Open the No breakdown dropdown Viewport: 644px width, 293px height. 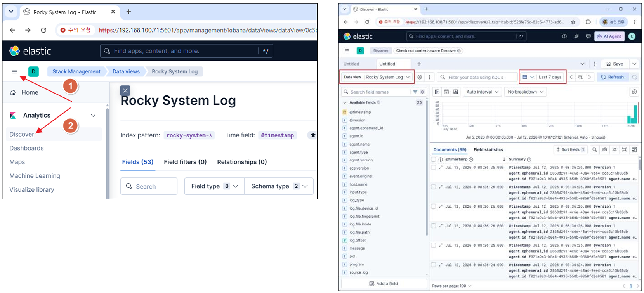526,92
